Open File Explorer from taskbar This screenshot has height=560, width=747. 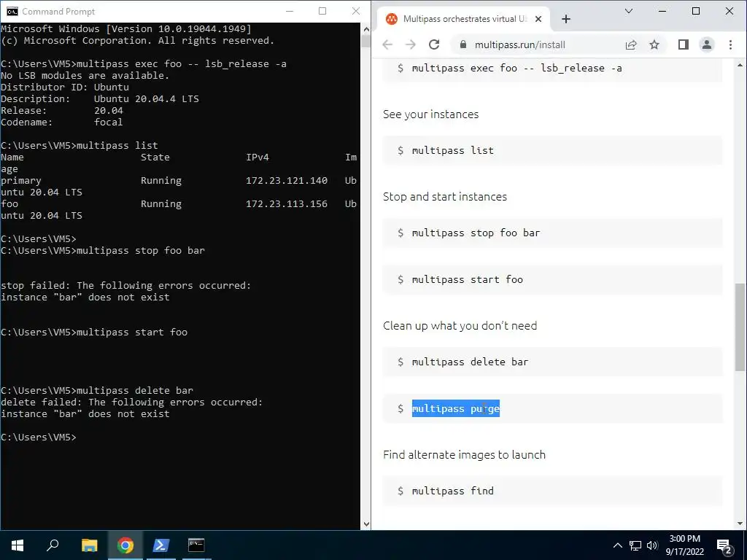coord(89,545)
